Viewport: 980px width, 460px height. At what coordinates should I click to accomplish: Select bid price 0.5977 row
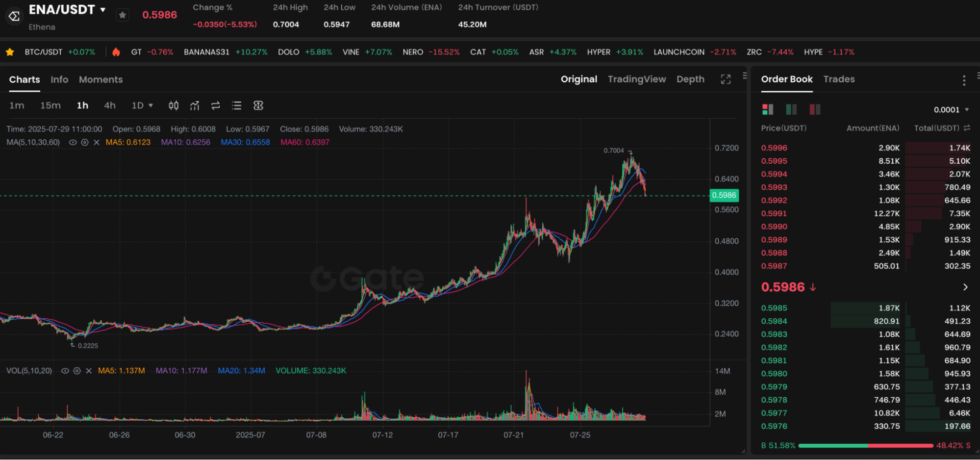click(x=865, y=413)
